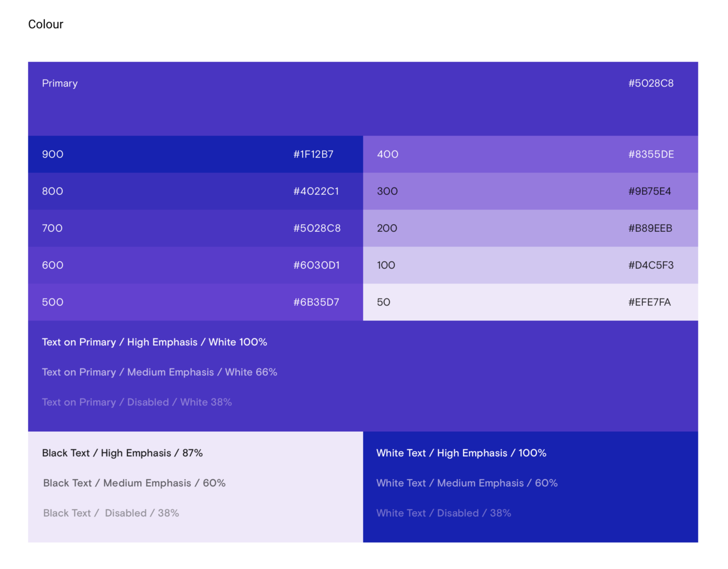Click the #5028C8 hex value in 700 row
728x569 pixels.
[317, 228]
